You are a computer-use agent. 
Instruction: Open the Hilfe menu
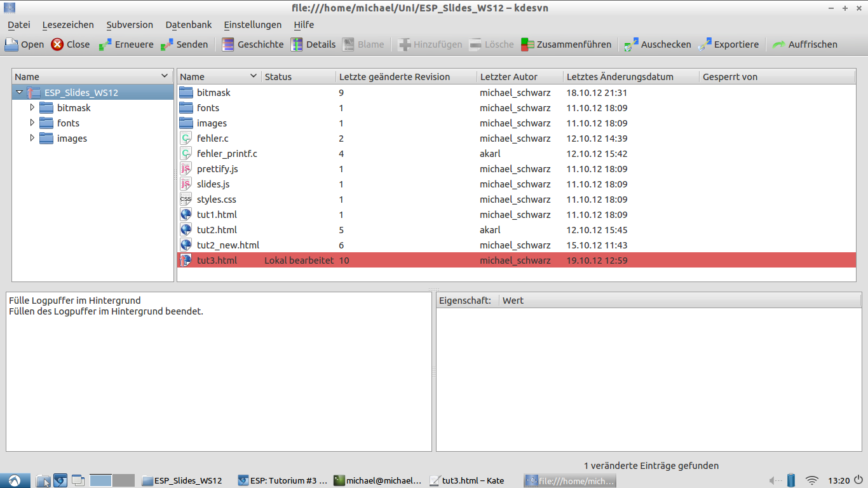(304, 25)
